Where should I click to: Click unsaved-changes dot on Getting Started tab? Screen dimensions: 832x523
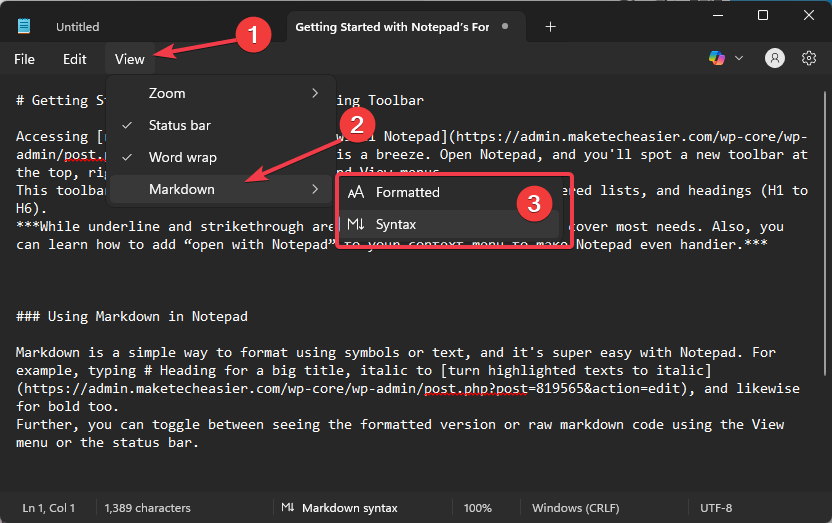click(505, 26)
